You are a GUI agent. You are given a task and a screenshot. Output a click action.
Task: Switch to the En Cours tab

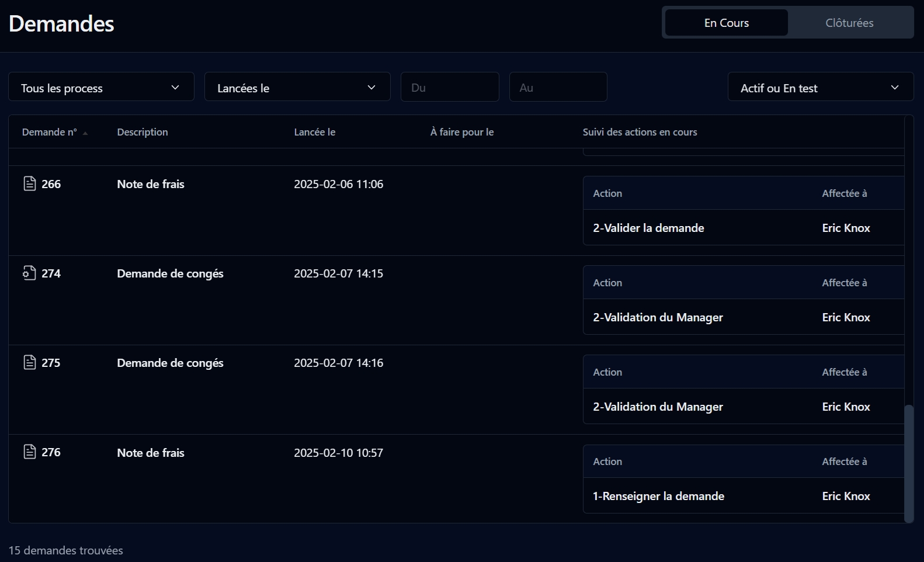click(x=726, y=23)
